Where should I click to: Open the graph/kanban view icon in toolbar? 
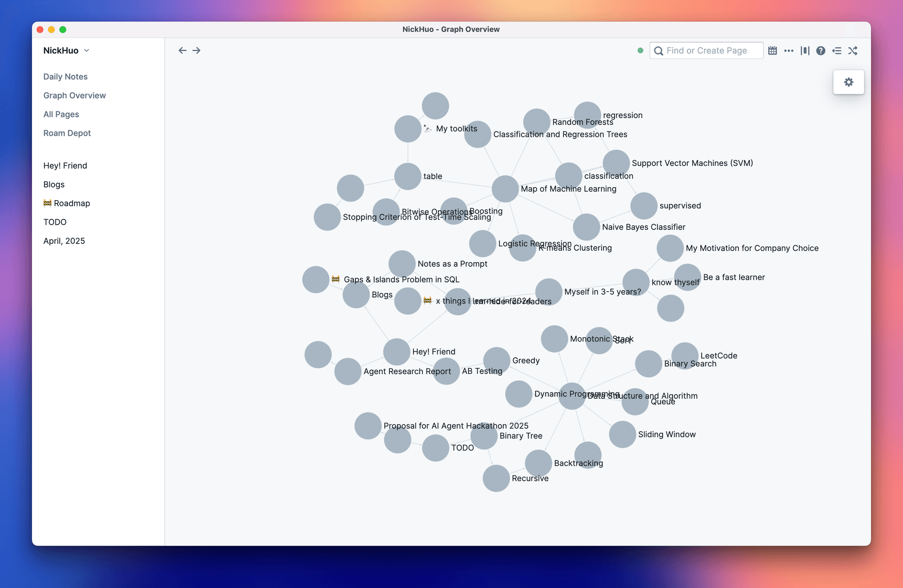805,50
